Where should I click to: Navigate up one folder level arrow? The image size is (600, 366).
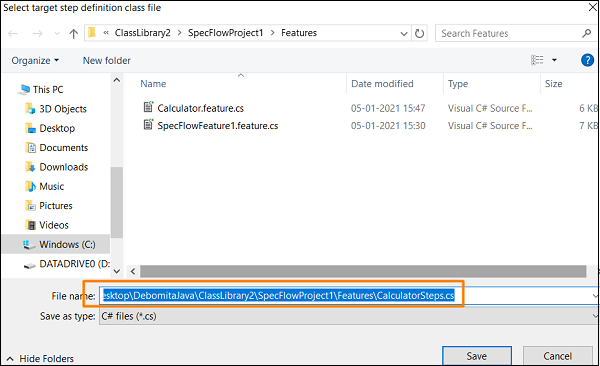(x=73, y=34)
